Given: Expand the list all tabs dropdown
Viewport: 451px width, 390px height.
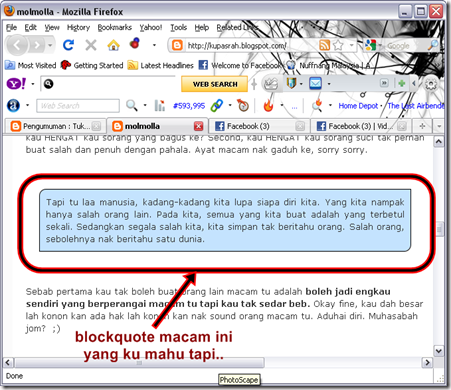Looking at the screenshot, I should coord(439,126).
